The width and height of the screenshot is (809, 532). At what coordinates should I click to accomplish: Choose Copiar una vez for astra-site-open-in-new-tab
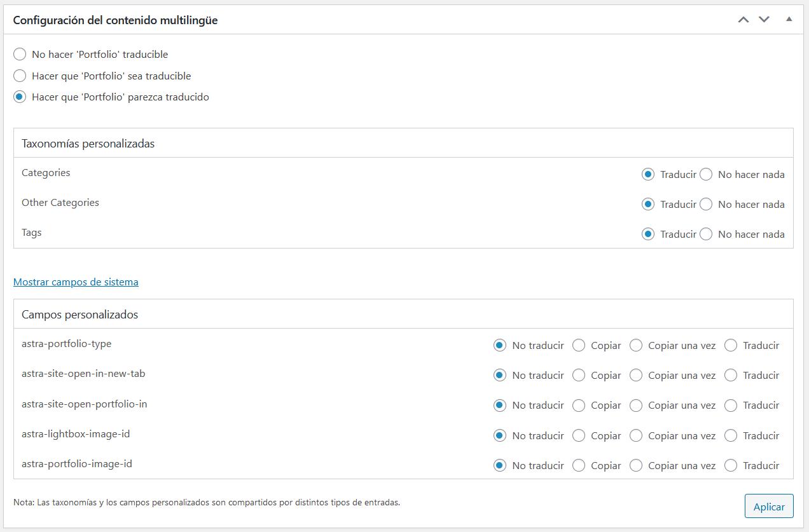pos(635,375)
